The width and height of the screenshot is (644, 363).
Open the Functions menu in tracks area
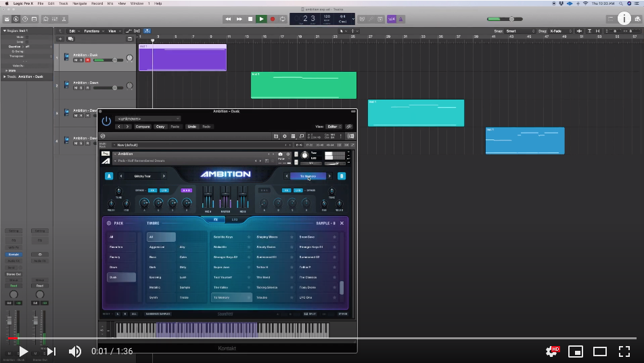point(93,31)
